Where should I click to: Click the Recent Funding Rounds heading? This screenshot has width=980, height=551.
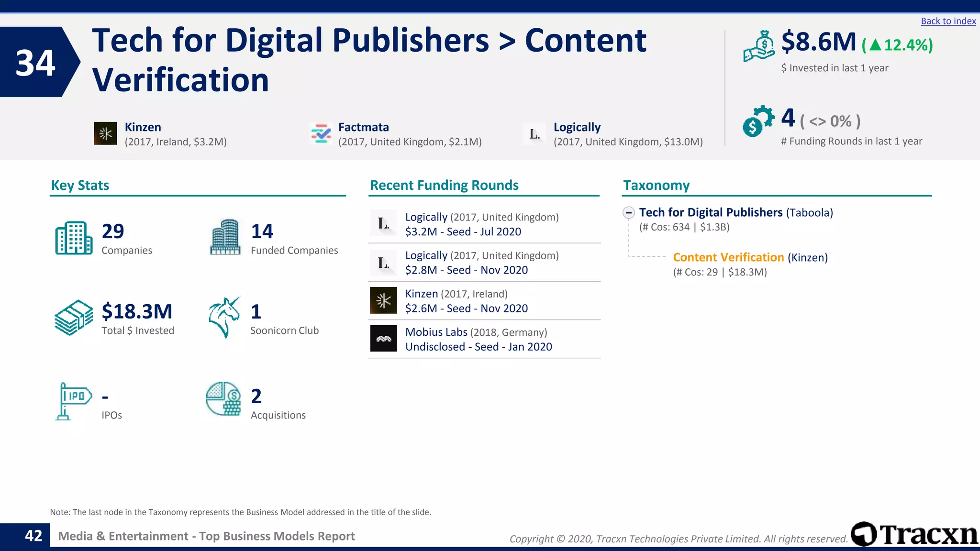coord(444,185)
